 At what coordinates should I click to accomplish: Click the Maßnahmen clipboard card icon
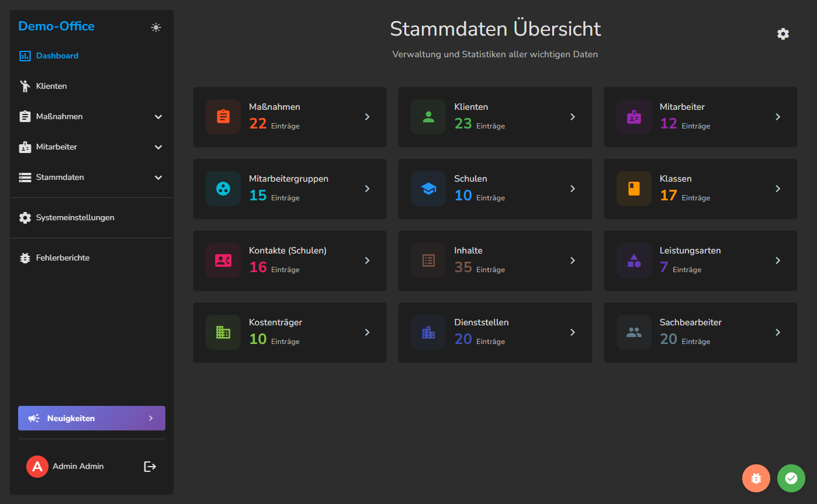pyautogui.click(x=223, y=117)
